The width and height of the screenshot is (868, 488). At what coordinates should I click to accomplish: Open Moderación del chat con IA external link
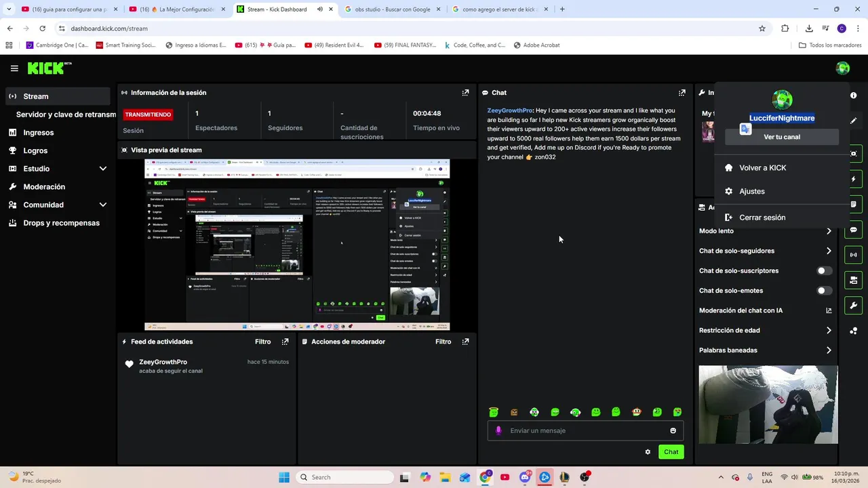[x=829, y=310]
